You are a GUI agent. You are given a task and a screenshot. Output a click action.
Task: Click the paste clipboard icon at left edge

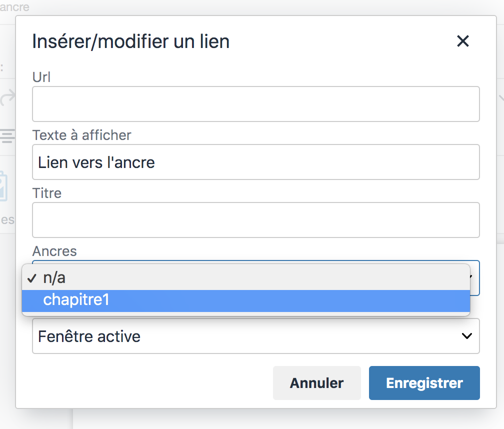point(3,187)
